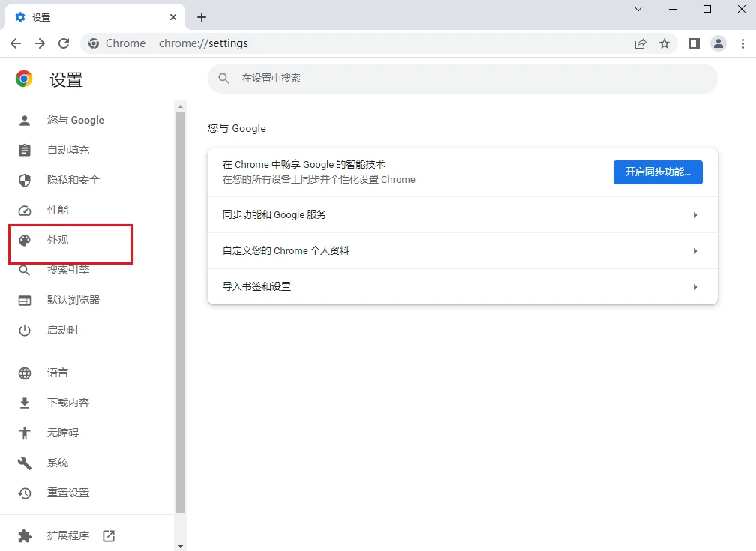Click the 开启同步功能 button
756x551 pixels.
click(x=657, y=172)
